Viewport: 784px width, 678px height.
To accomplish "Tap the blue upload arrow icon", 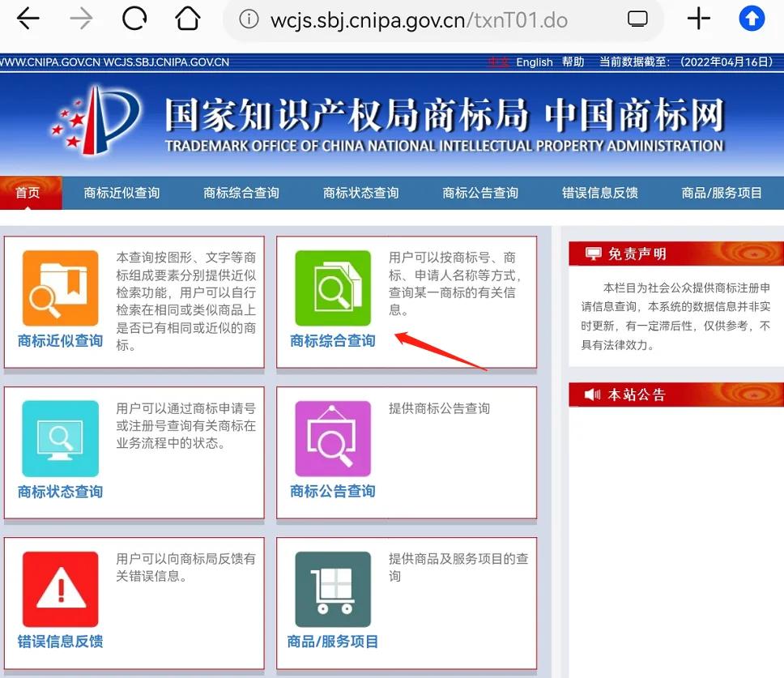I will click(x=752, y=19).
